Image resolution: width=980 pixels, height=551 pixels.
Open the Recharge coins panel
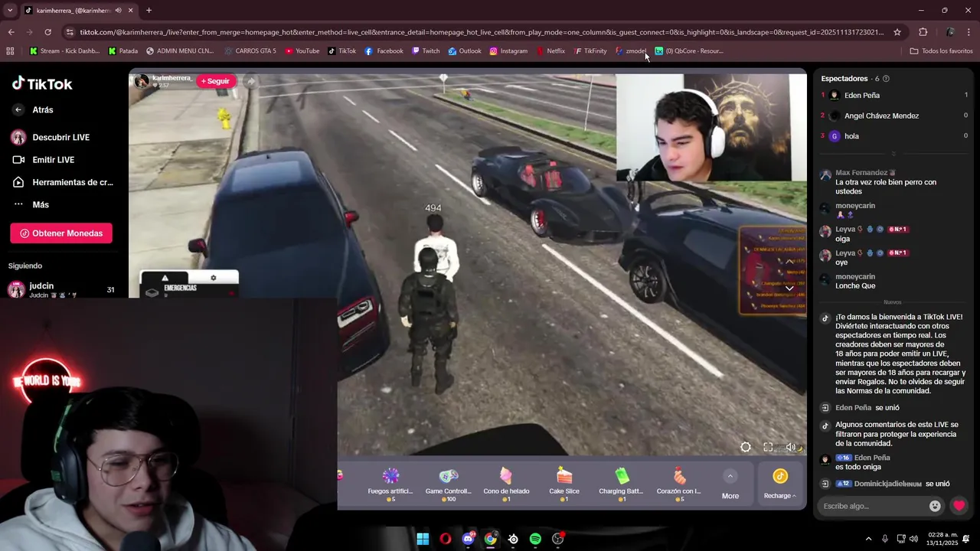780,485
